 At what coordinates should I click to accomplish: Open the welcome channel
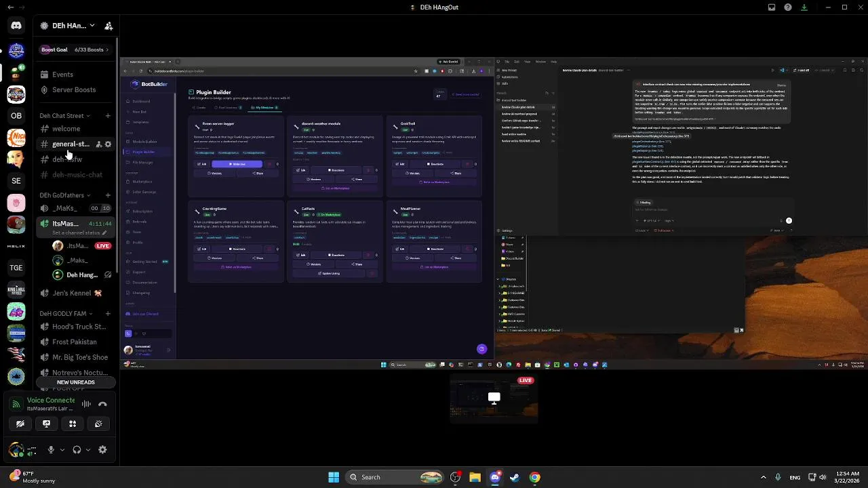[x=76, y=129]
